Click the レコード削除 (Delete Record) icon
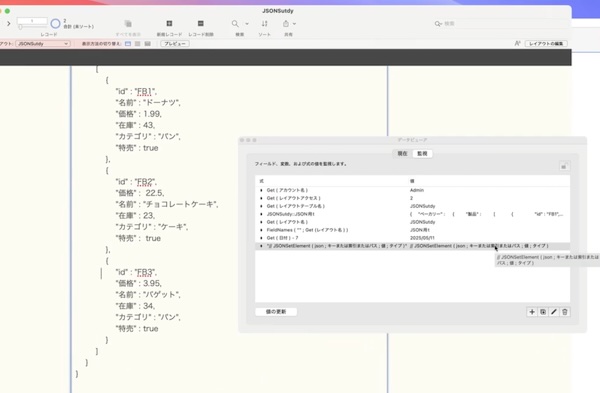The width and height of the screenshot is (600, 393). pyautogui.click(x=201, y=24)
